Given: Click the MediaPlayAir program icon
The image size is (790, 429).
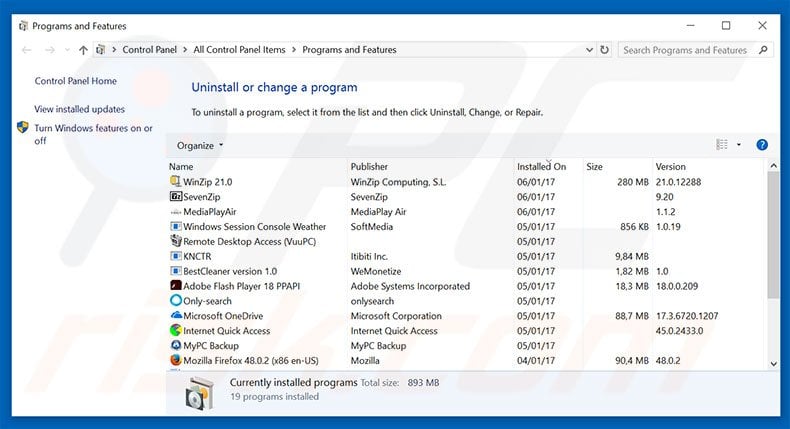Looking at the screenshot, I should (x=175, y=212).
